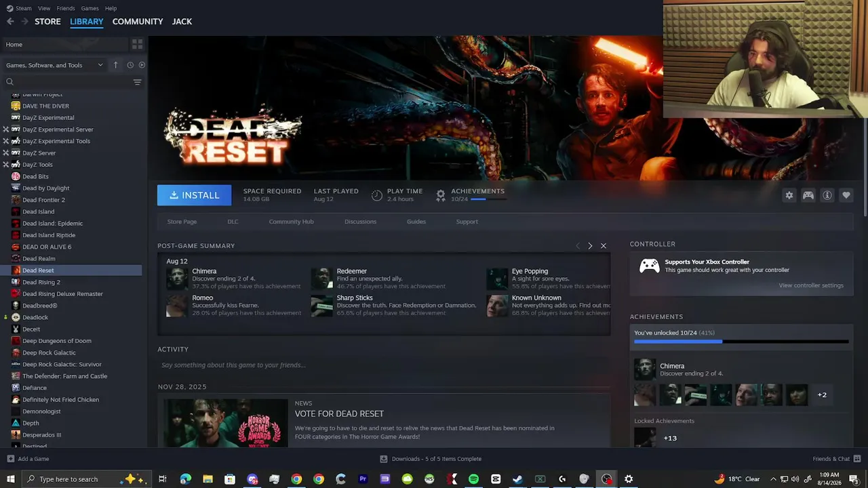The height and width of the screenshot is (488, 868).
Task: Select Home in the library sidebar
Action: (x=66, y=44)
